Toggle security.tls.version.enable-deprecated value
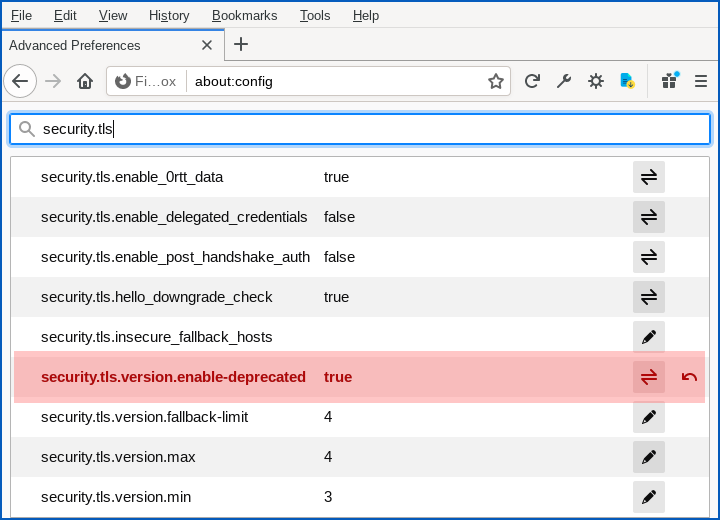720x520 pixels. click(x=648, y=377)
